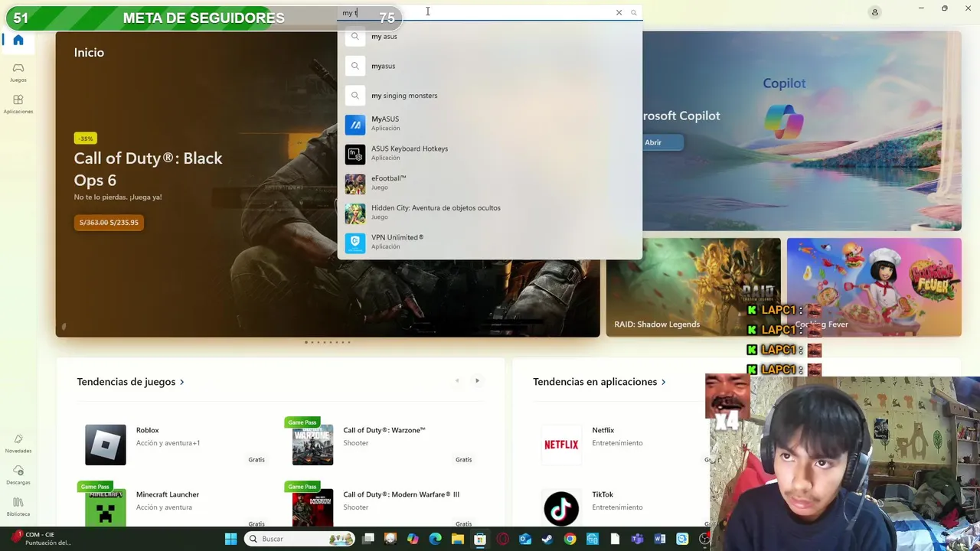Open Task View from taskbar
The width and height of the screenshot is (980, 551).
pyautogui.click(x=368, y=539)
